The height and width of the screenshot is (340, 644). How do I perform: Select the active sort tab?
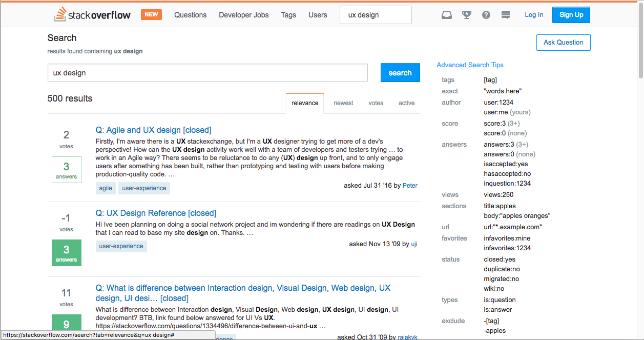[406, 103]
